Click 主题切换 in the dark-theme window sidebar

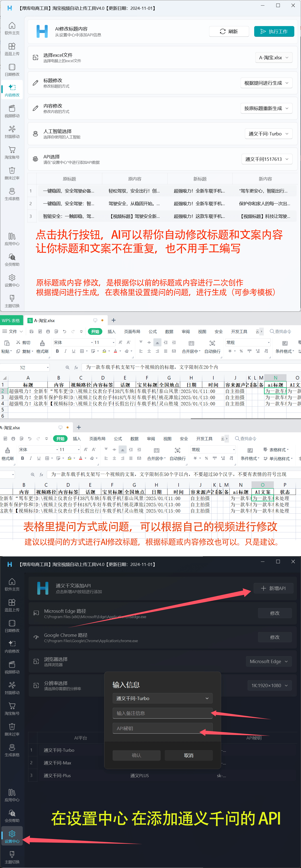click(x=12, y=858)
